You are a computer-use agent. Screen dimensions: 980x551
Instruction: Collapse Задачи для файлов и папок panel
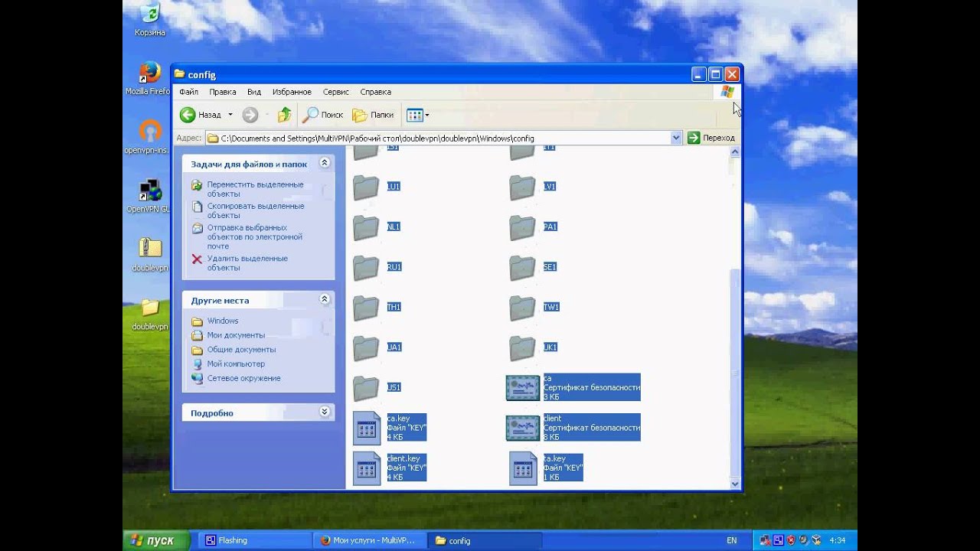(325, 163)
